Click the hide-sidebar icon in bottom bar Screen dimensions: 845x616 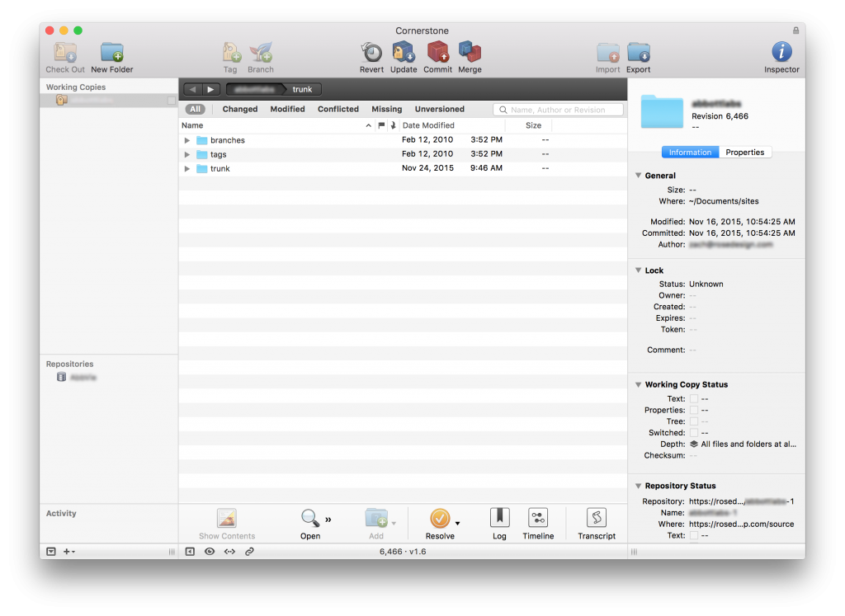coord(191,552)
